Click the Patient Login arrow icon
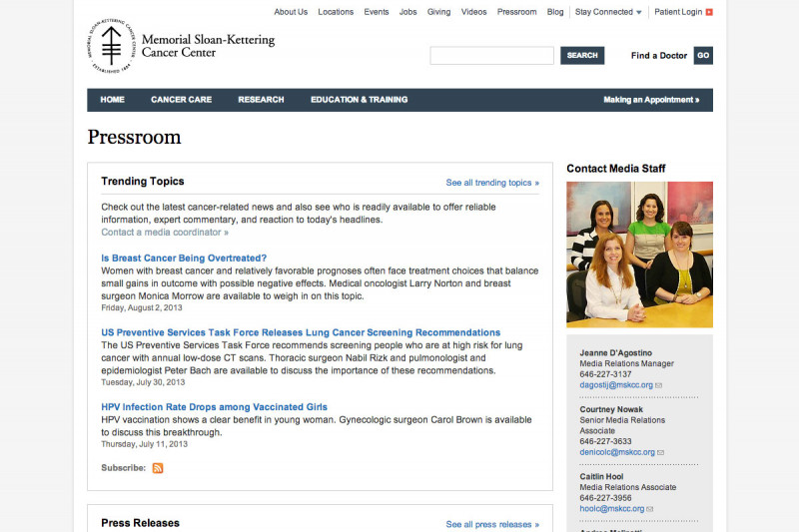 pyautogui.click(x=709, y=12)
